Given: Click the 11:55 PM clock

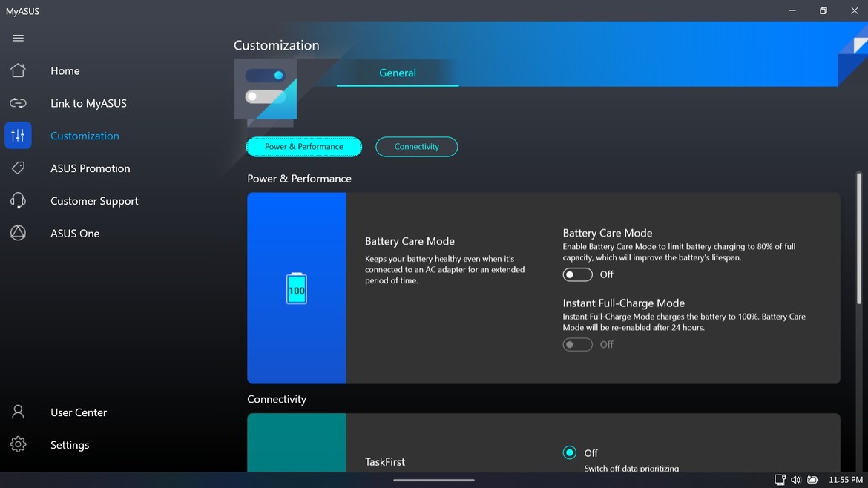Looking at the screenshot, I should [845, 480].
